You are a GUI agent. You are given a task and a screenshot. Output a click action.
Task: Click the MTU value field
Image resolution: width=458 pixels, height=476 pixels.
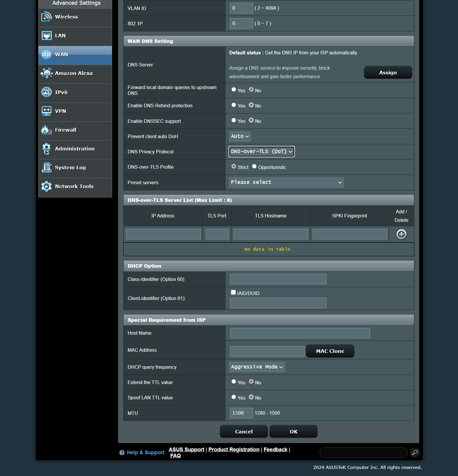pyautogui.click(x=241, y=413)
